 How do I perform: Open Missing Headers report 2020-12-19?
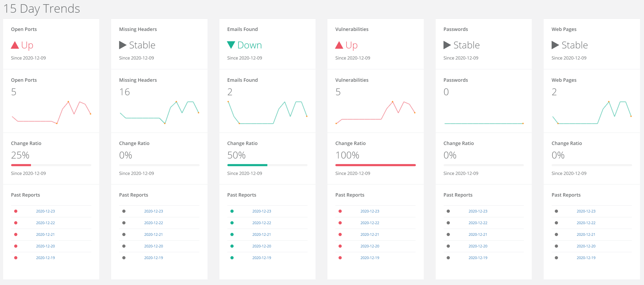click(154, 258)
